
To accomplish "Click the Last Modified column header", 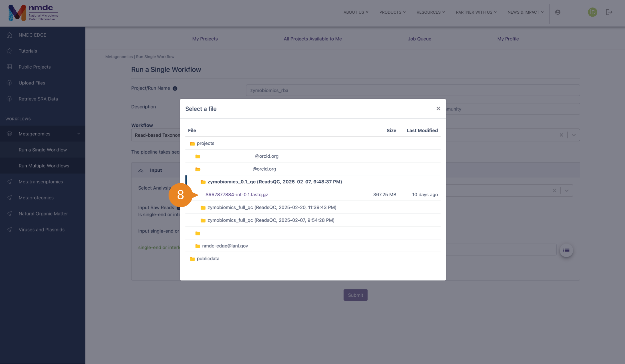I will [422, 130].
